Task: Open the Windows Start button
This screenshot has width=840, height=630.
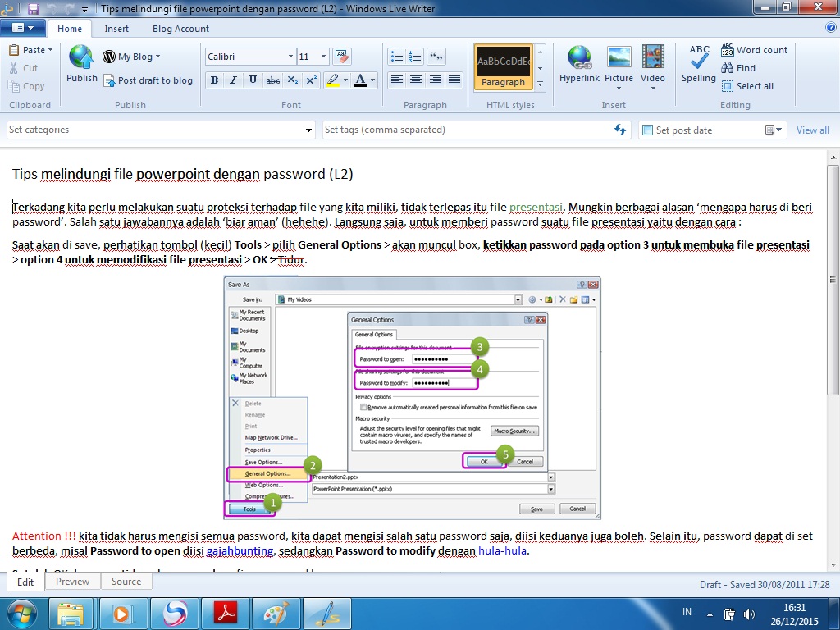Action: pyautogui.click(x=21, y=614)
